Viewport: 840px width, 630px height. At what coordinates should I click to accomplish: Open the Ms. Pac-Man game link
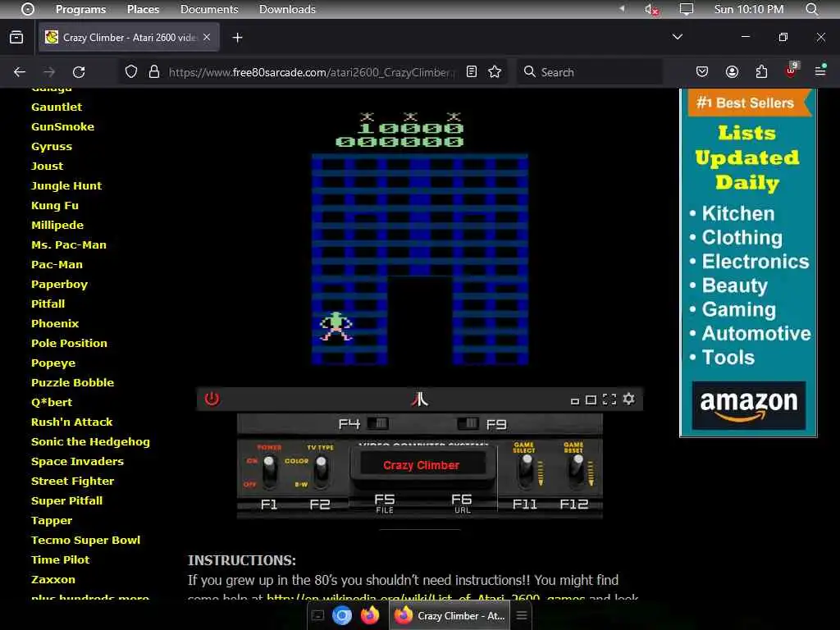pyautogui.click(x=69, y=244)
